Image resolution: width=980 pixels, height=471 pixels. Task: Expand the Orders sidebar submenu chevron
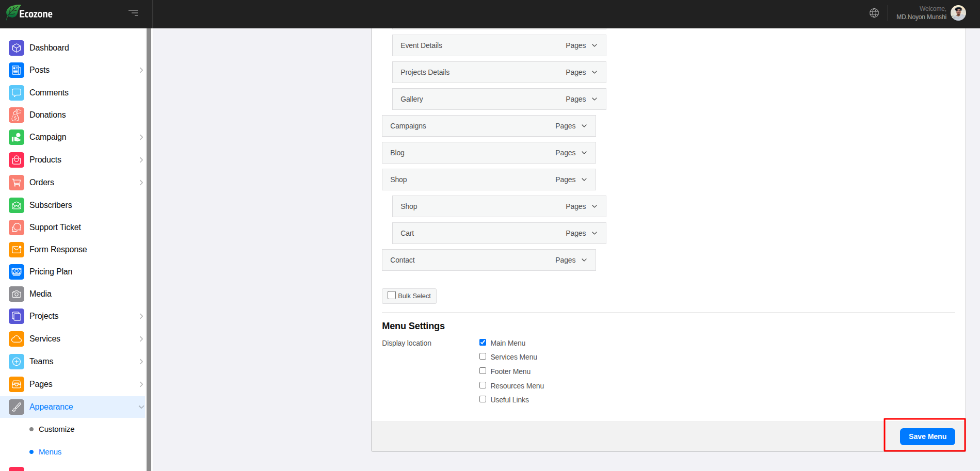click(141, 183)
